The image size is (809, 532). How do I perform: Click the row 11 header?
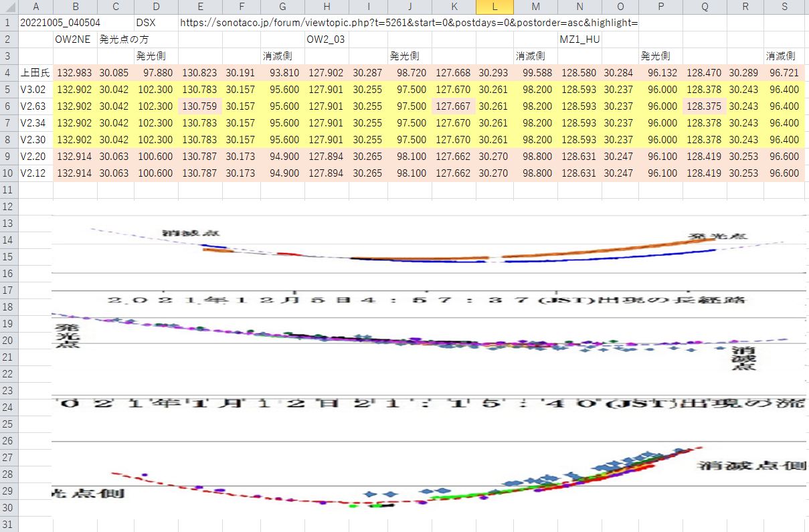9,190
